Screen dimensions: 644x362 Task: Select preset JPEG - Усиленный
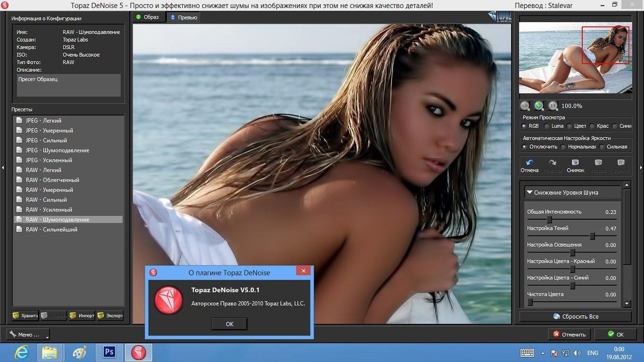[68, 160]
